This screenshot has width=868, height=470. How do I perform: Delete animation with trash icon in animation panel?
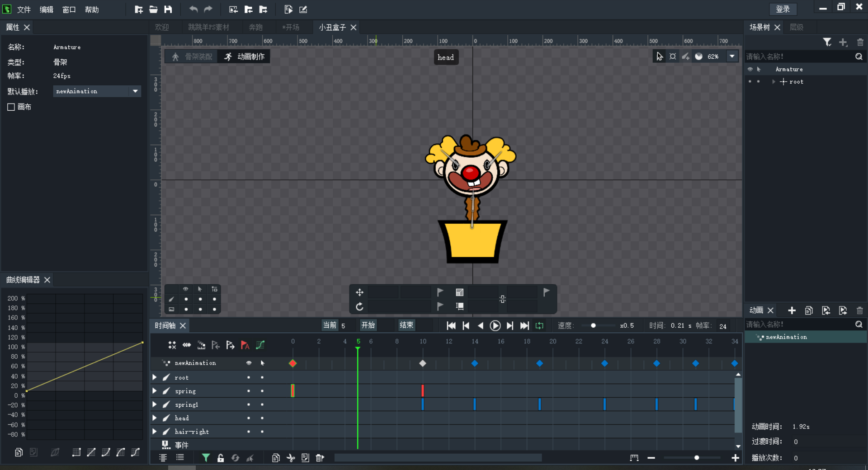(x=859, y=310)
